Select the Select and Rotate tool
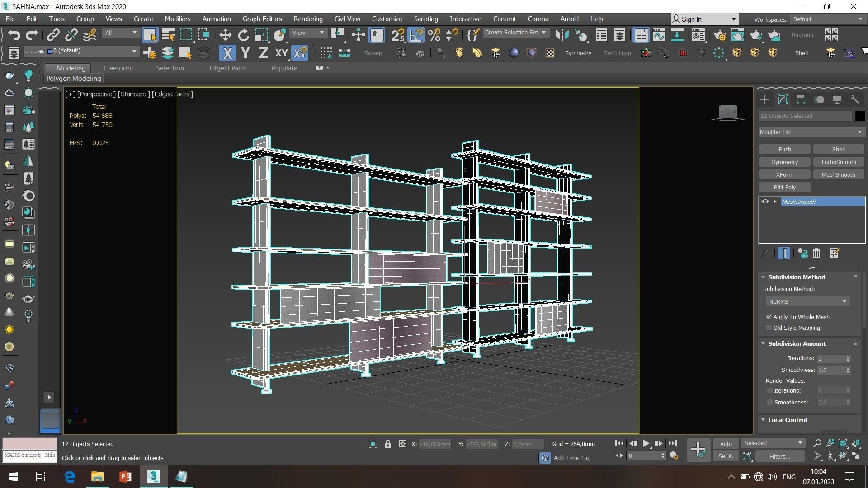Image resolution: width=868 pixels, height=488 pixels. 243,35
